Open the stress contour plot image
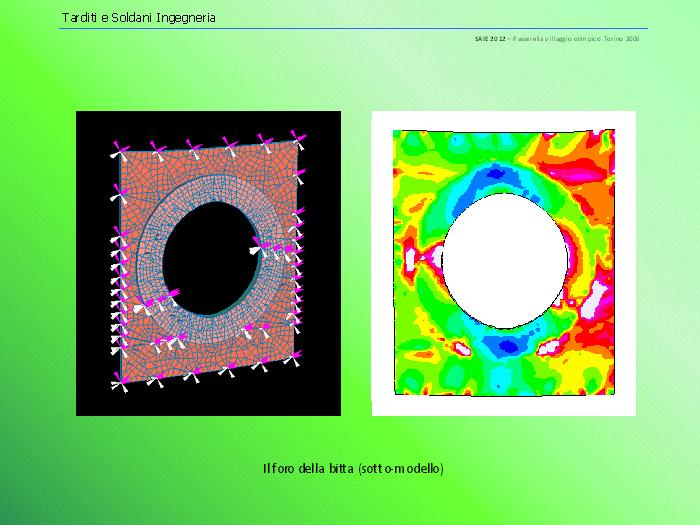 [503, 262]
